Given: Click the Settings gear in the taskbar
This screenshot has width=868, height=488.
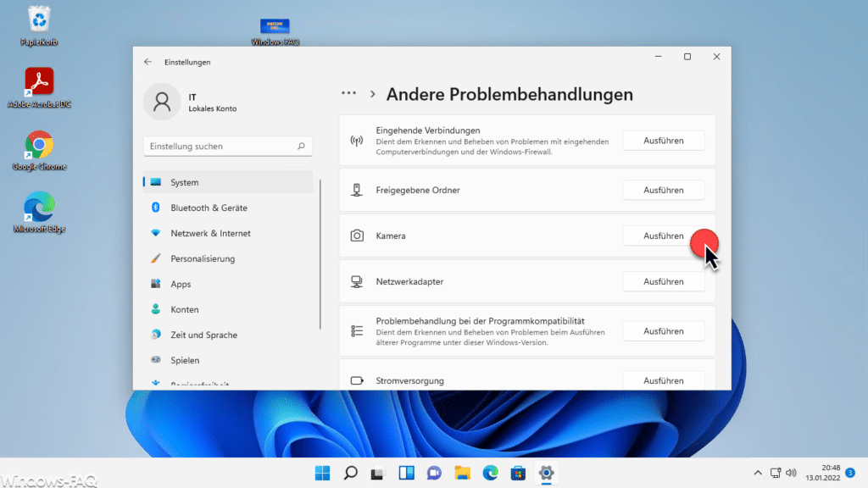Looking at the screenshot, I should [x=547, y=473].
